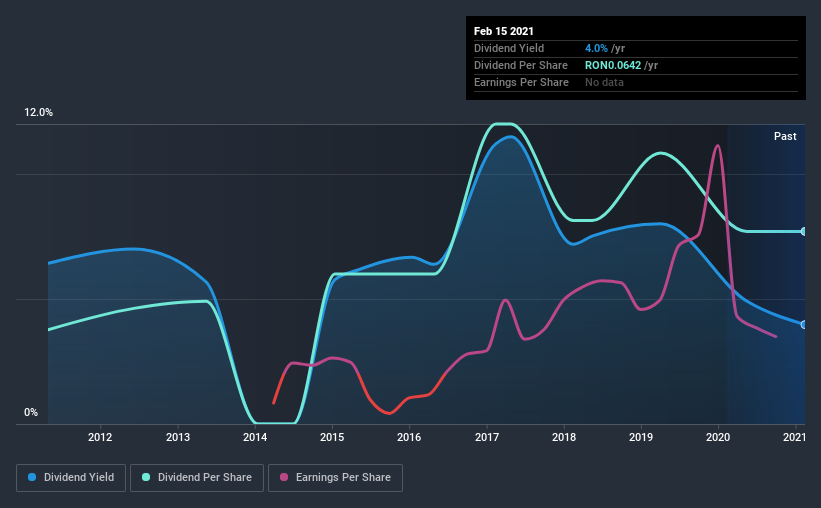Click the 2021 x-axis label

coord(794,437)
